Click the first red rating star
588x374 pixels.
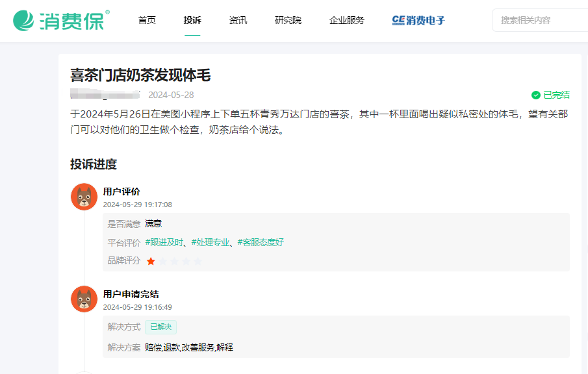[x=151, y=261]
